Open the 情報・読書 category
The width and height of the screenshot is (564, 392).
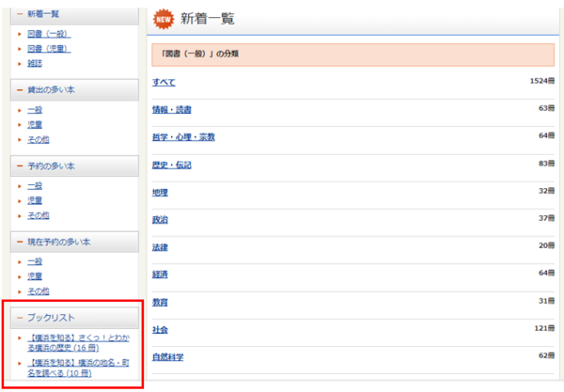pos(172,110)
